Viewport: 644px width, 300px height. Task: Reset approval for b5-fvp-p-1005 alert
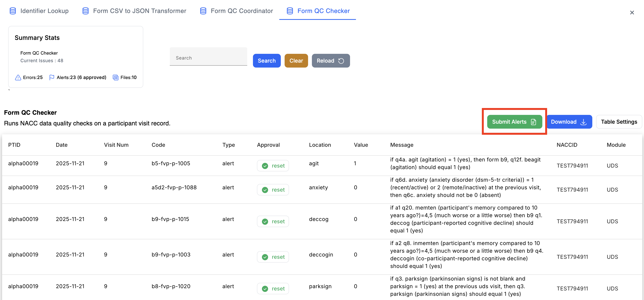tap(273, 166)
